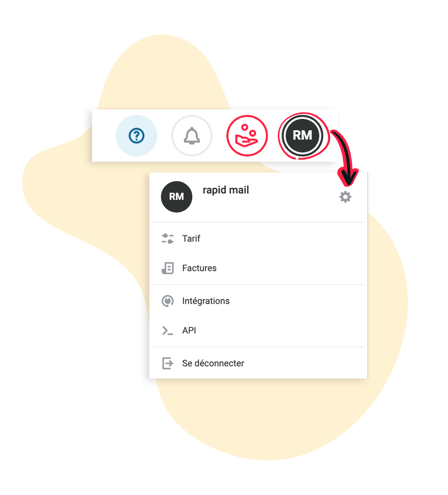Click the rapid mail account name
The width and height of the screenshot is (448, 495).
tap(226, 190)
